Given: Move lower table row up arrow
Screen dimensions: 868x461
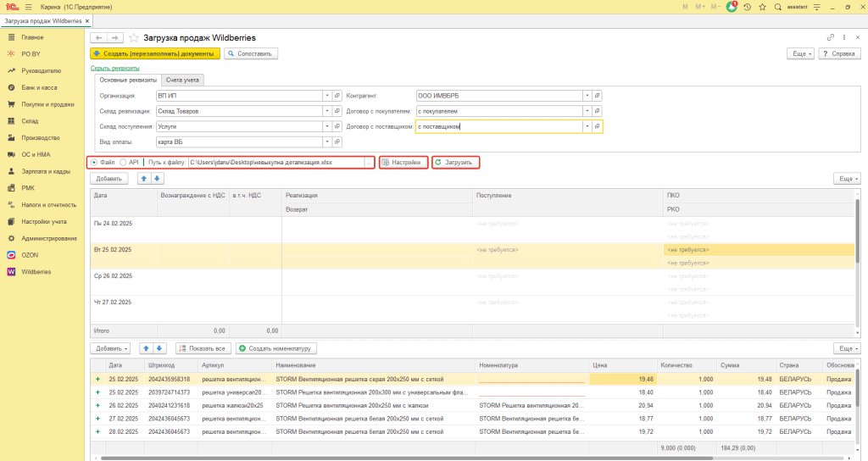Looking at the screenshot, I should point(146,348).
